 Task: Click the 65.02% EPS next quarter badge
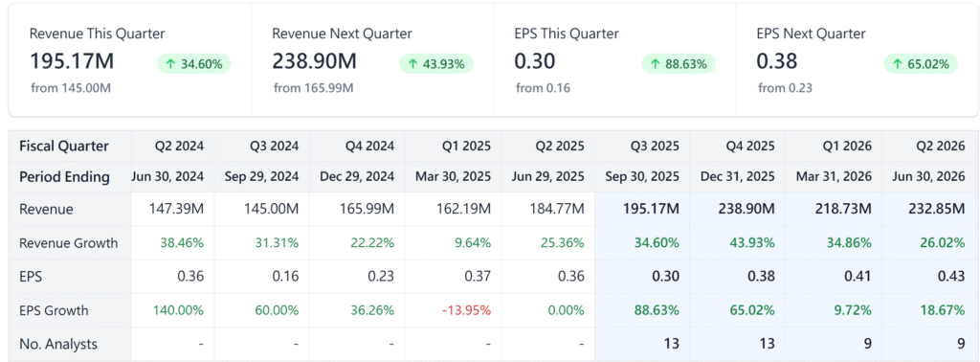(x=921, y=64)
